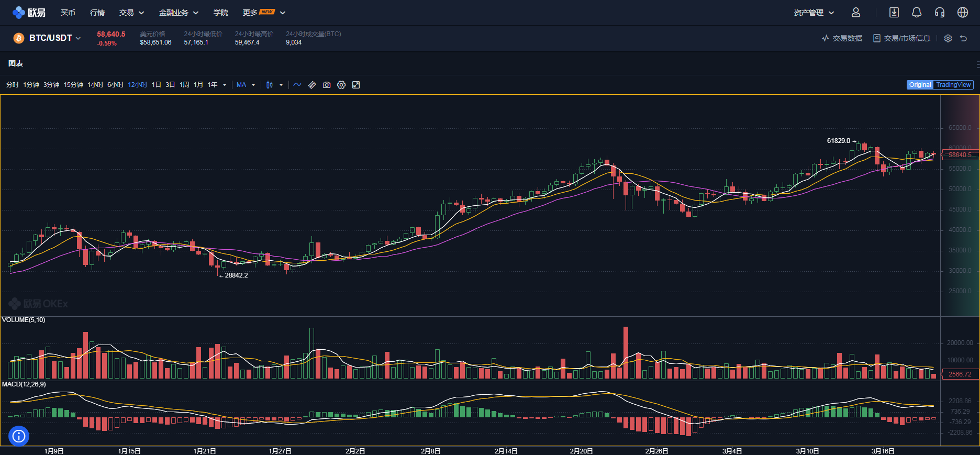Select the 3分钟 interval
This screenshot has height=455, width=980.
(x=51, y=85)
